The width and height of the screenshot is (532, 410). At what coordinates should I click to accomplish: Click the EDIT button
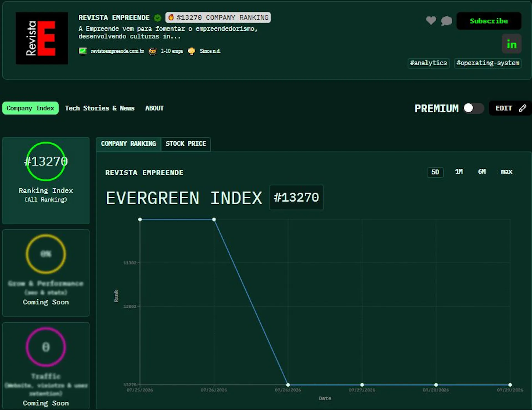(510, 108)
